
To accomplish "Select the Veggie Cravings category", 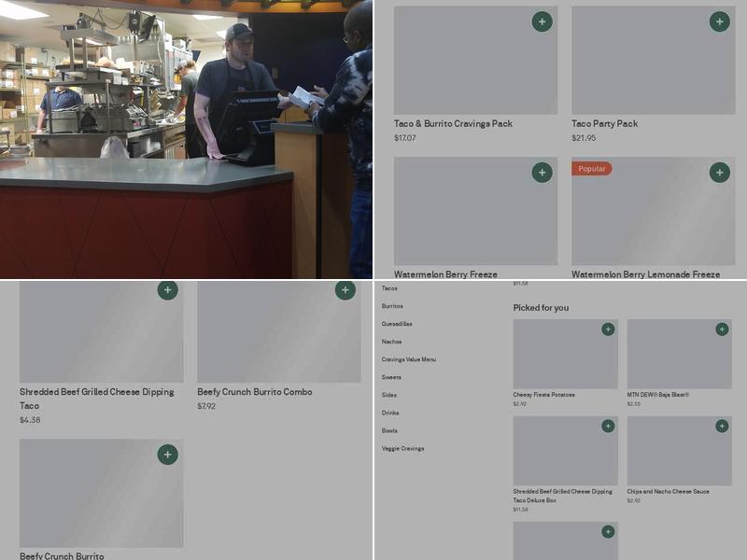I will 402,448.
